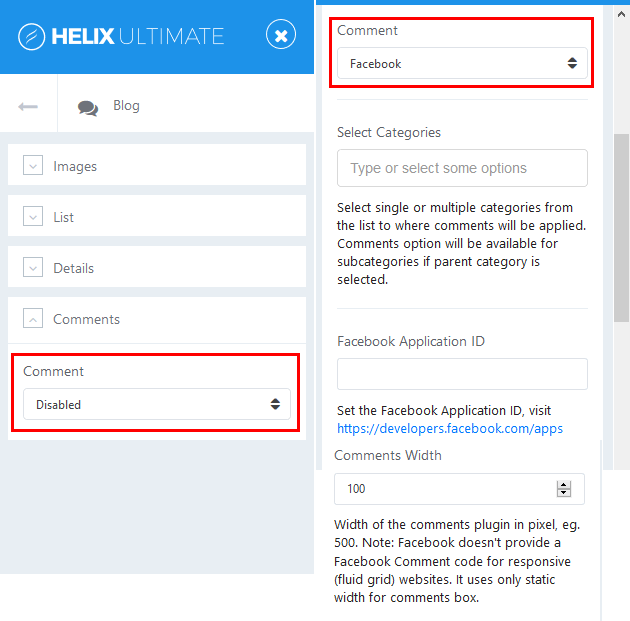Click the Images section header label
The width and height of the screenshot is (630, 621).
[75, 166]
